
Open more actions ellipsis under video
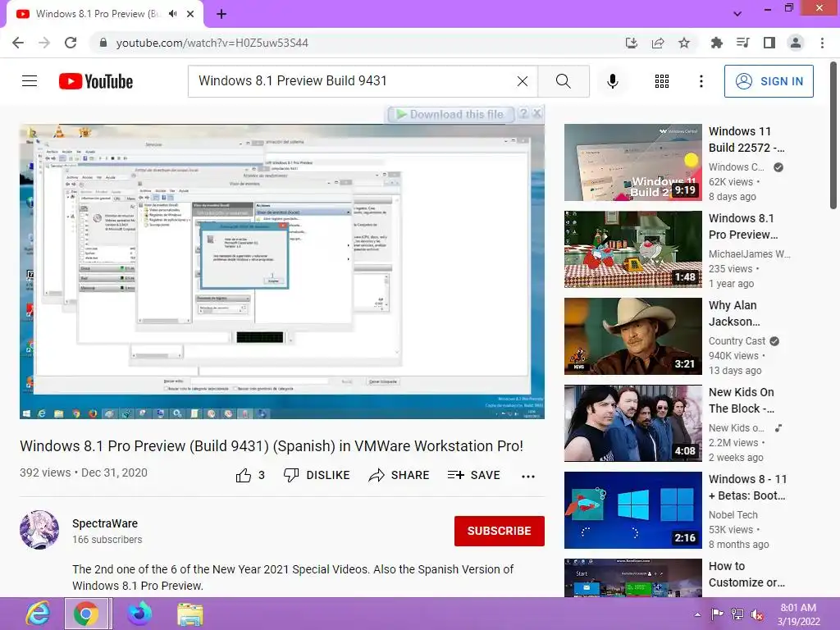click(x=528, y=477)
